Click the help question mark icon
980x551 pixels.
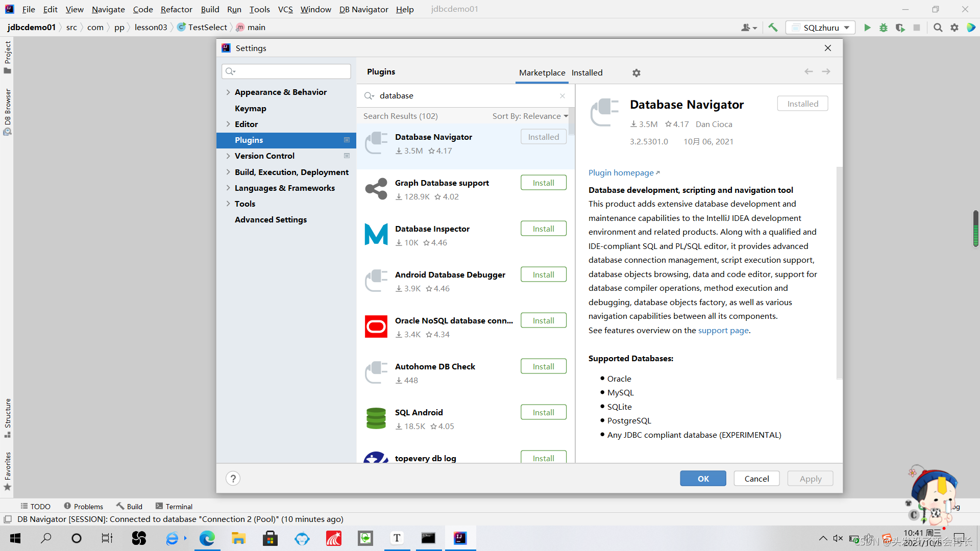click(233, 479)
